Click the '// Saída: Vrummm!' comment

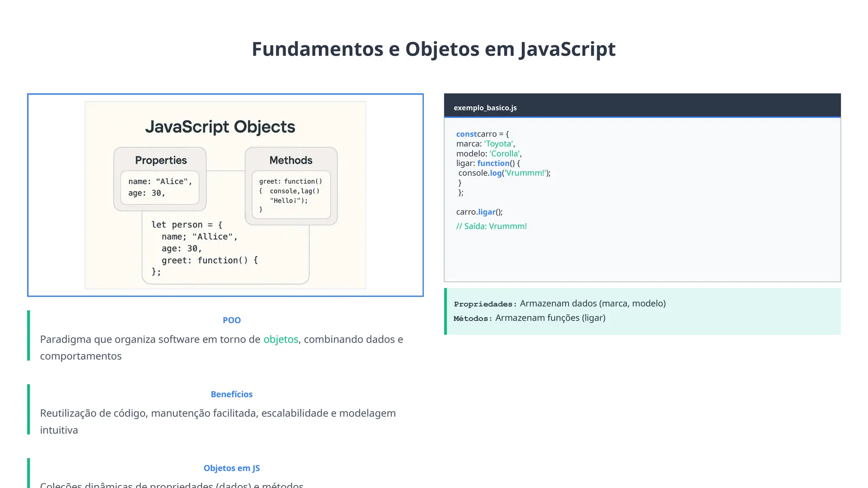[491, 226]
